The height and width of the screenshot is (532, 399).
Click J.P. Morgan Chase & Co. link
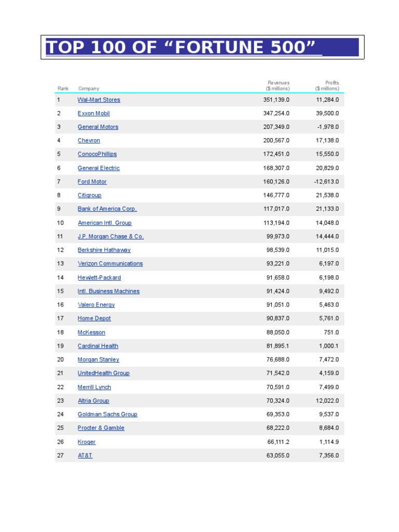tap(111, 236)
